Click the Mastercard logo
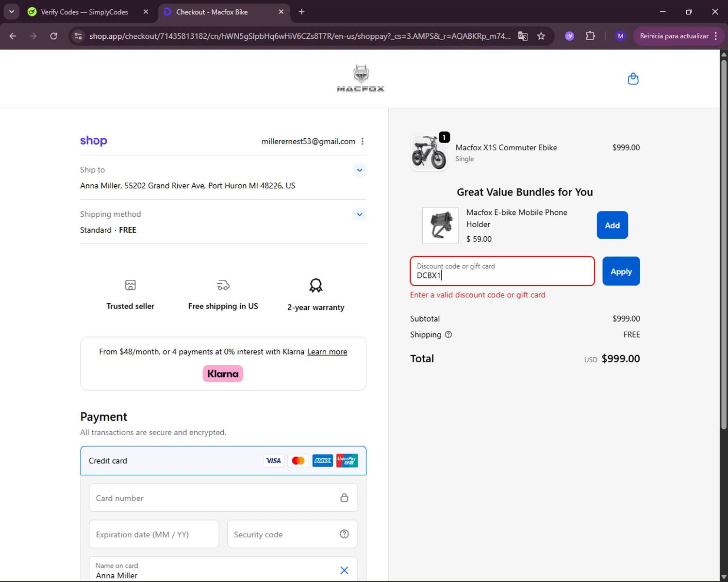The width and height of the screenshot is (728, 582). click(x=298, y=460)
